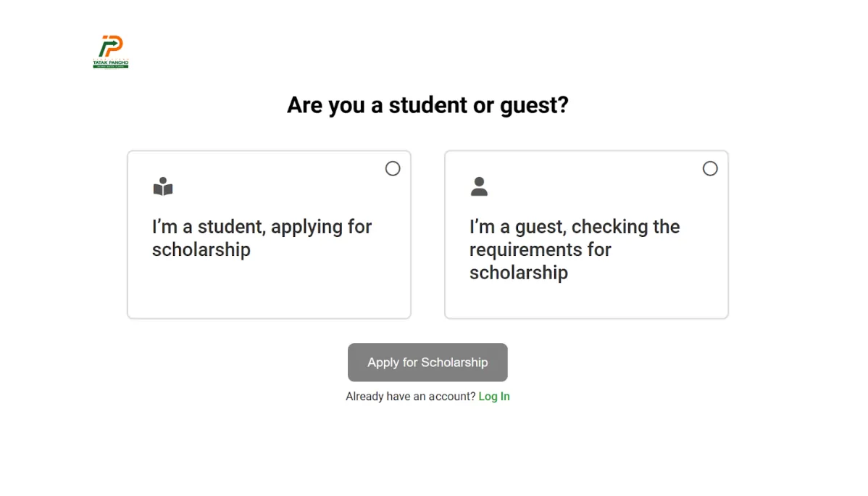This screenshot has height=496, width=868.
Task: Choose the "I'm a guest" option label
Action: (x=575, y=249)
